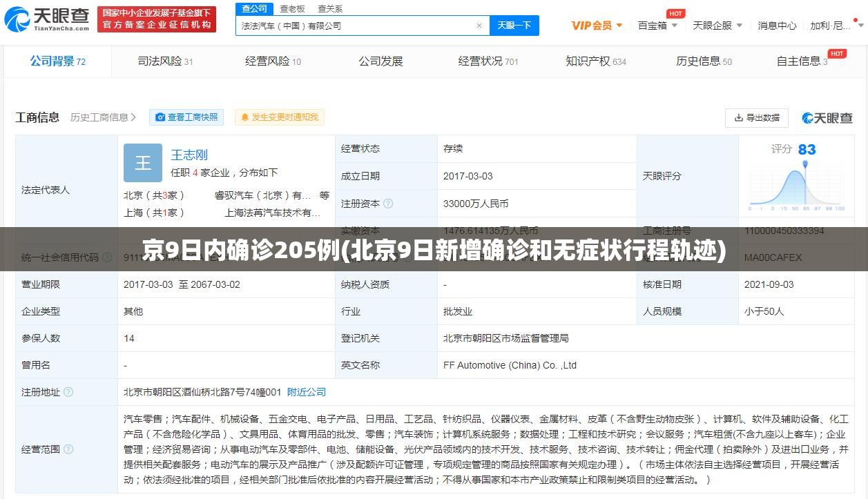The width and height of the screenshot is (868, 499).
Task: Click 存续 business status value
Action: point(453,148)
